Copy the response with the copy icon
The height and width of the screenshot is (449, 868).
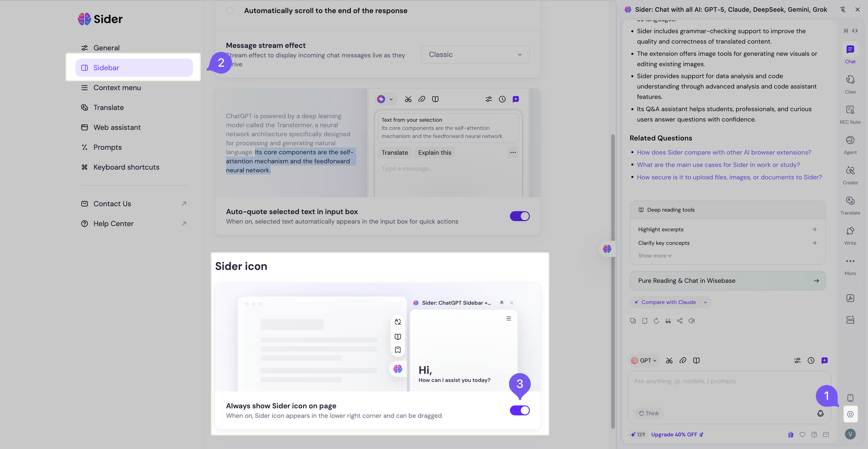coord(632,321)
